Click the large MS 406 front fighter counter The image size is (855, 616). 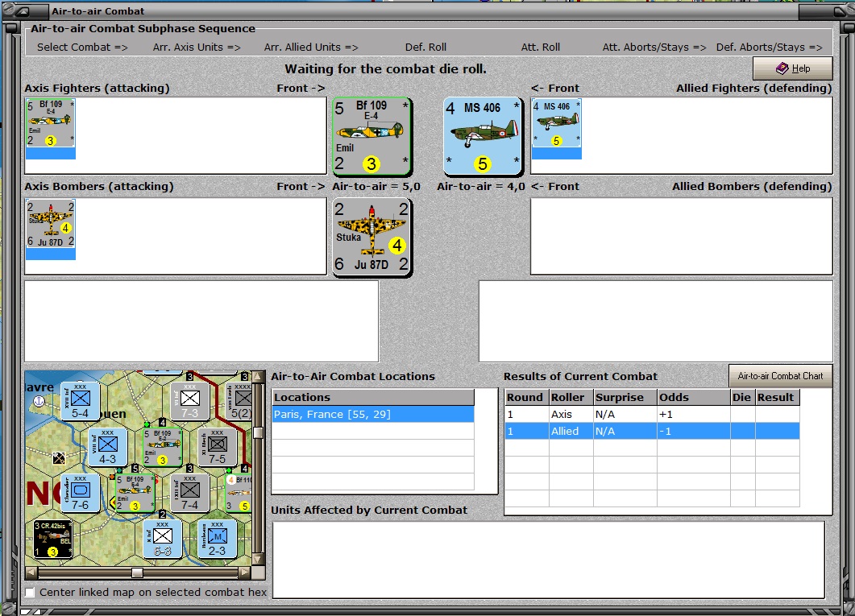tap(483, 136)
